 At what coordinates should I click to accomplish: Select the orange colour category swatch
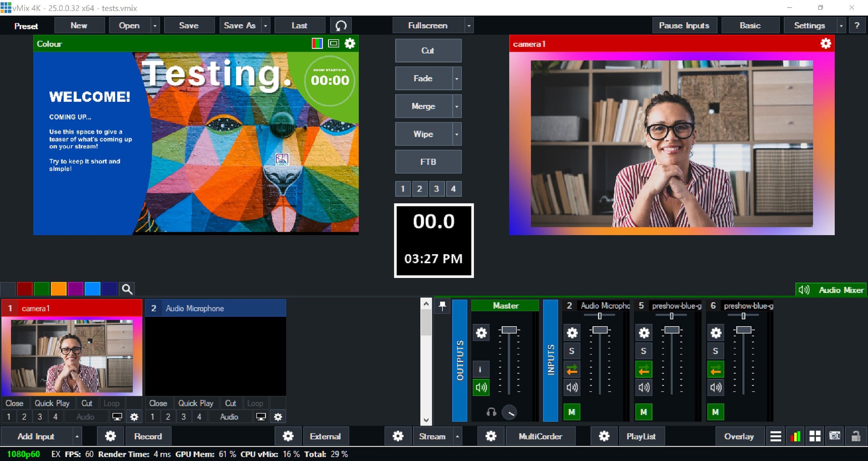point(58,289)
